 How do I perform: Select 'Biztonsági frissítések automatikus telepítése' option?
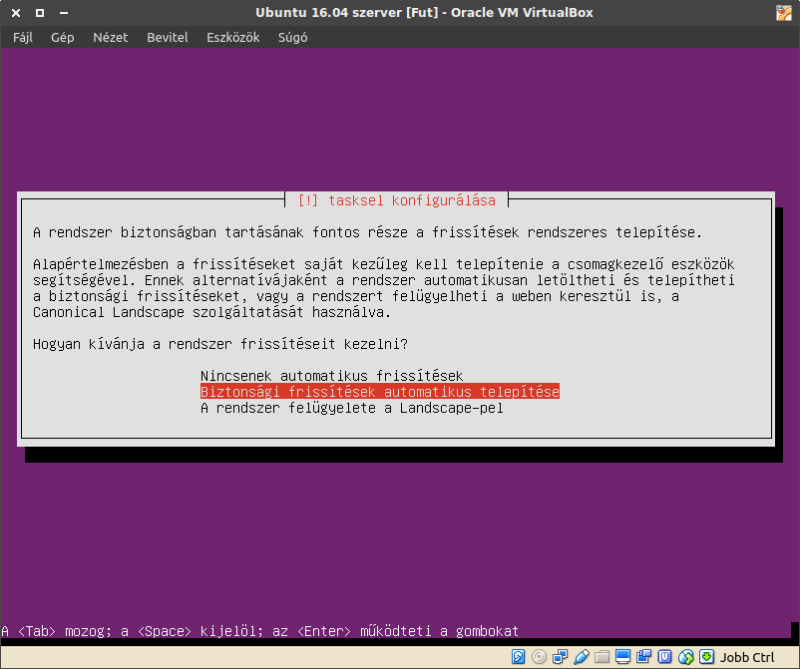380,391
